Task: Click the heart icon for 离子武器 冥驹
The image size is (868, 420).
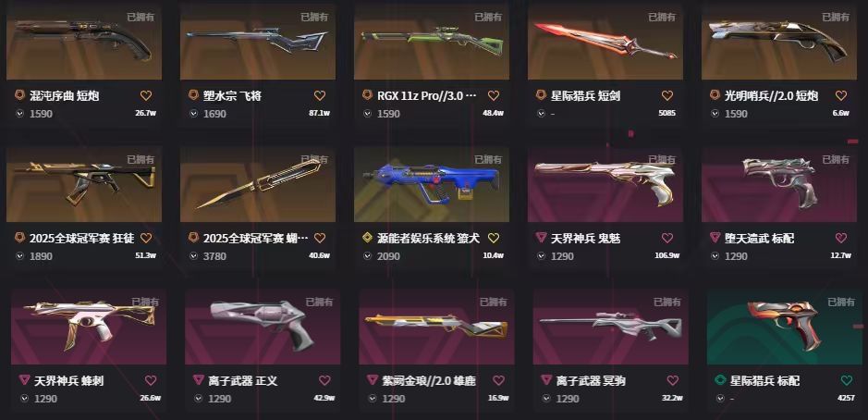Action: click(x=672, y=380)
